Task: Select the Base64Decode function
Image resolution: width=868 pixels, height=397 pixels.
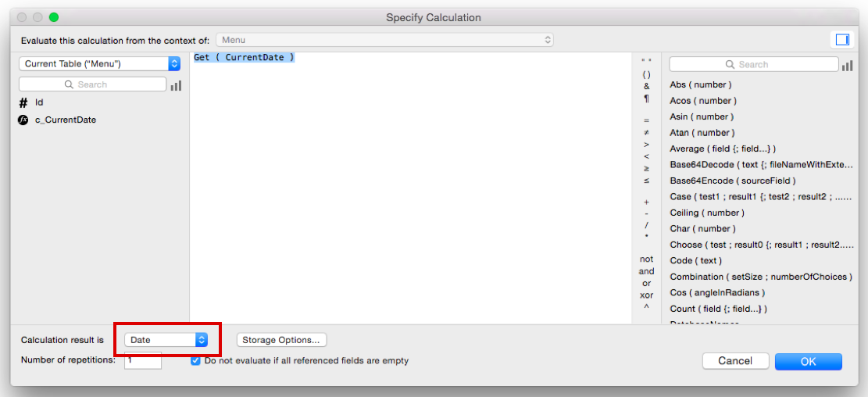Action: pos(761,164)
